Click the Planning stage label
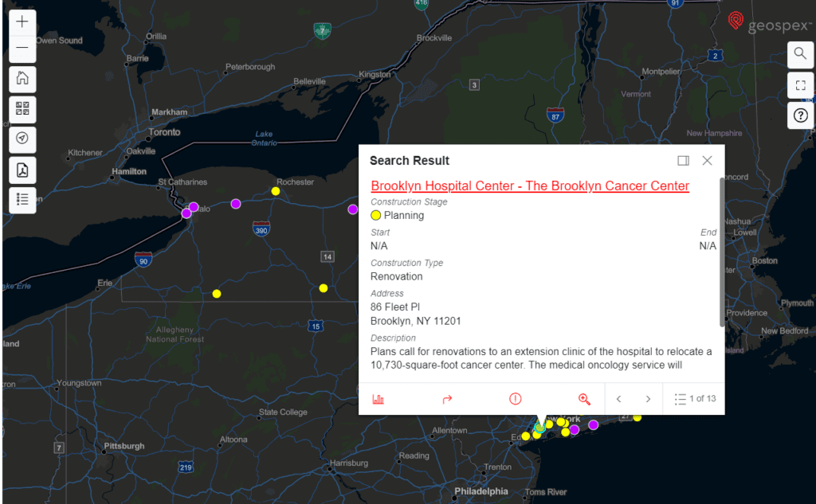 [404, 215]
